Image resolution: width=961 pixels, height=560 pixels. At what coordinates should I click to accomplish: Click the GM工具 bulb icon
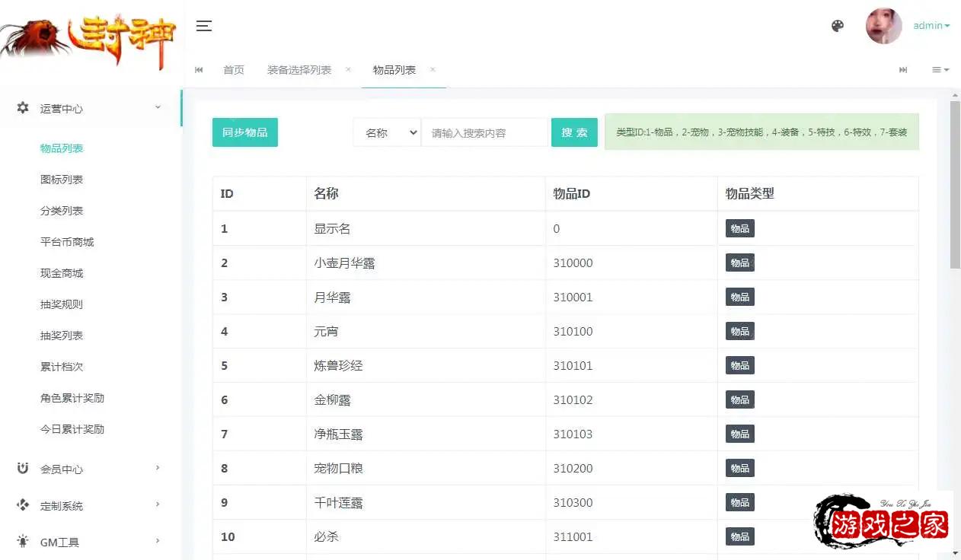pyautogui.click(x=23, y=542)
